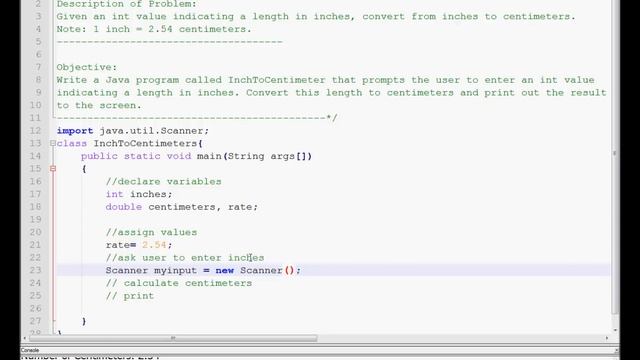Screen dimensions: 640x360
Task: Select the Console panel title
Action: (x=30, y=350)
